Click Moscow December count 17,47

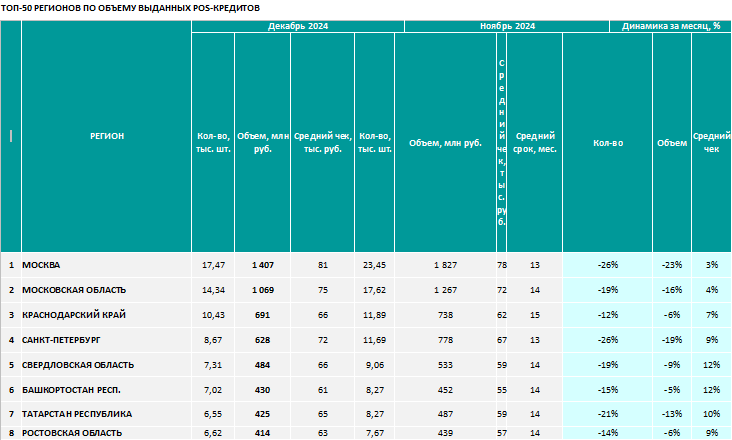coord(213,265)
